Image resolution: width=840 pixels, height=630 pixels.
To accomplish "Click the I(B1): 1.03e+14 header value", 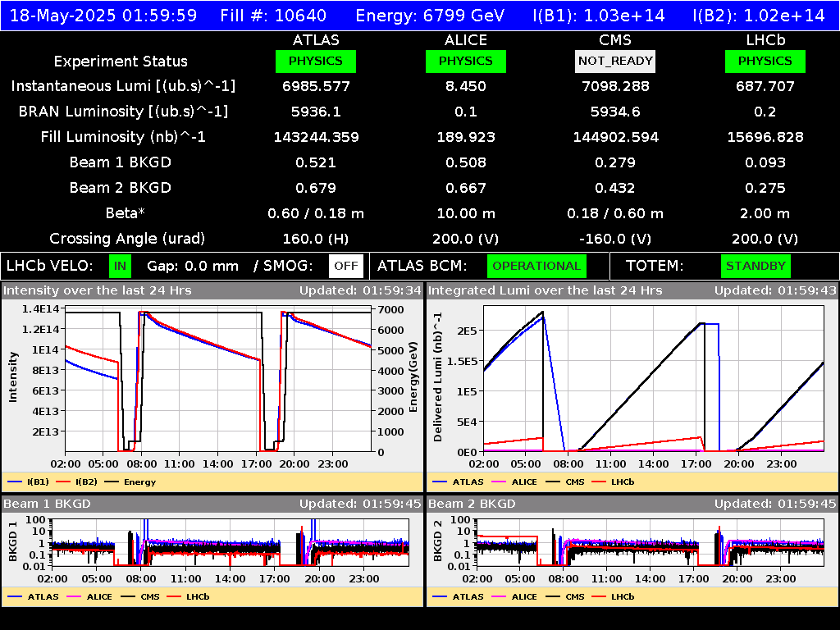I will 599,15.
